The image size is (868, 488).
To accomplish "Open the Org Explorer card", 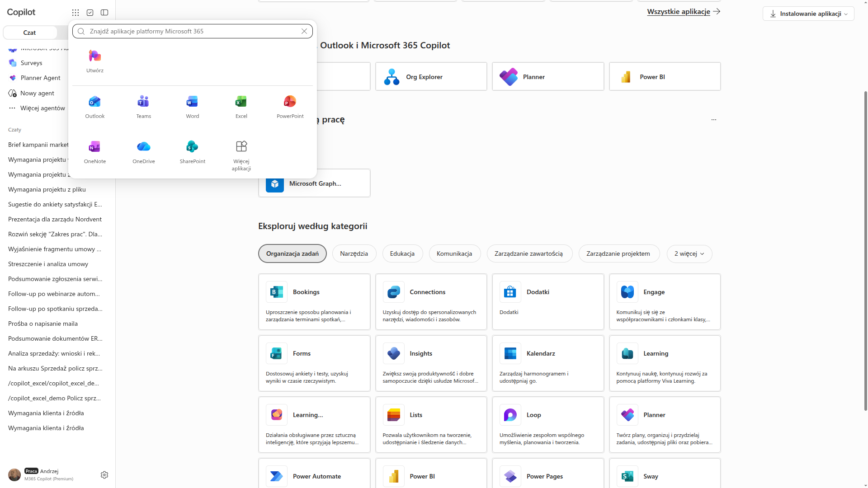I will 431,77.
